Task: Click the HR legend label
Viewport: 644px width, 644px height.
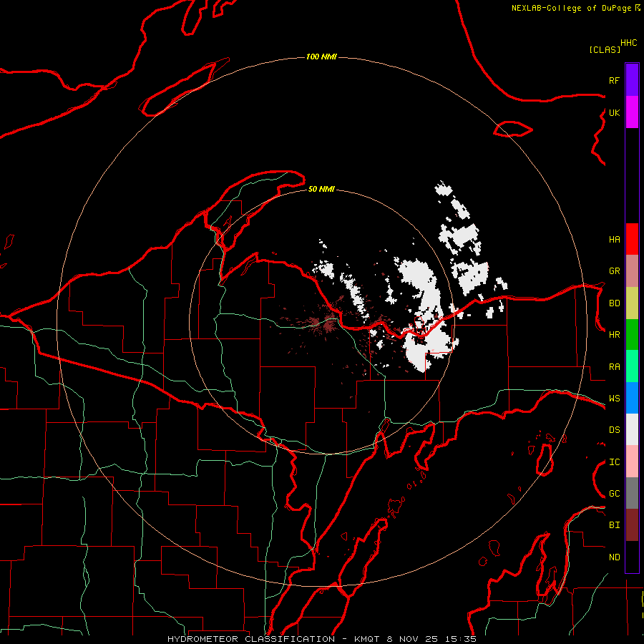Action: coord(614,335)
